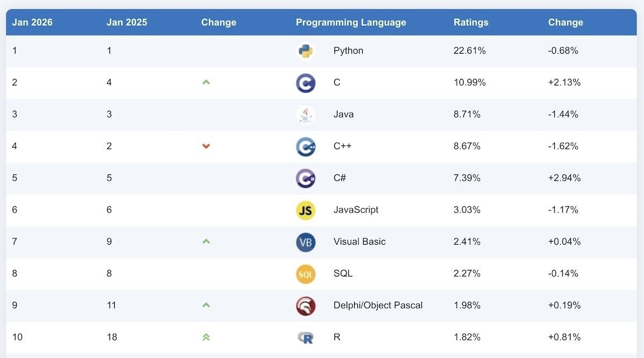Viewport: 644px width, 358px height.
Task: Click the Visual Basic language name
Action: point(360,242)
